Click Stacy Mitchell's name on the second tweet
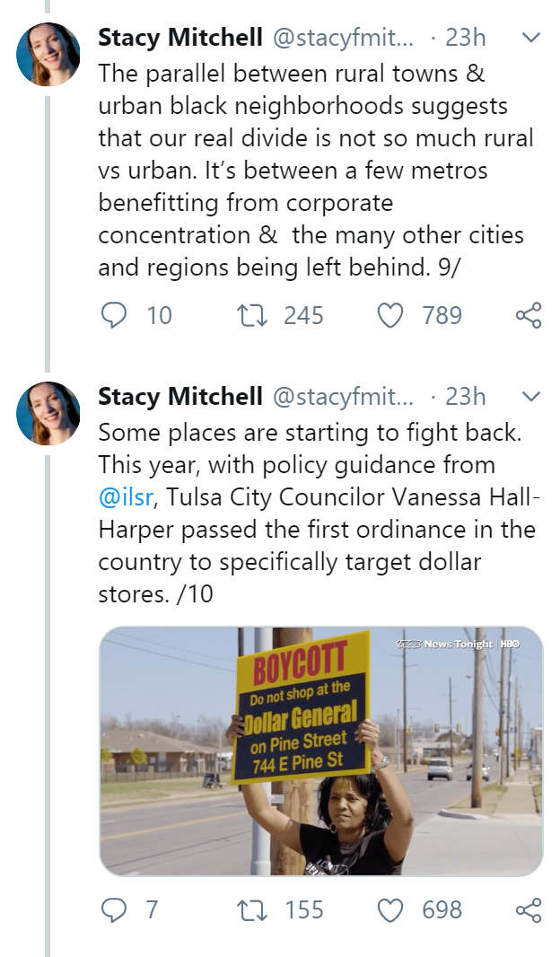The image size is (560, 957). 179,396
